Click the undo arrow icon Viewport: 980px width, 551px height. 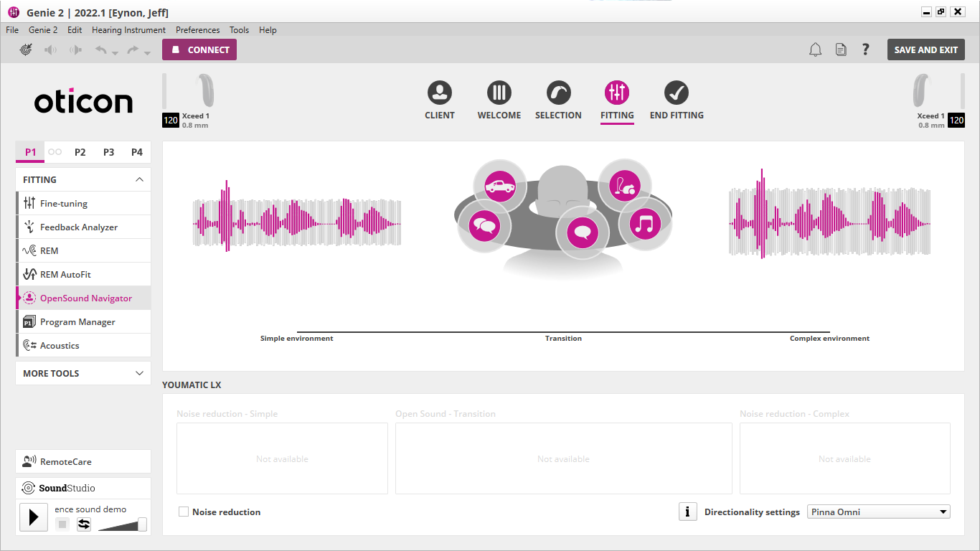coord(101,50)
